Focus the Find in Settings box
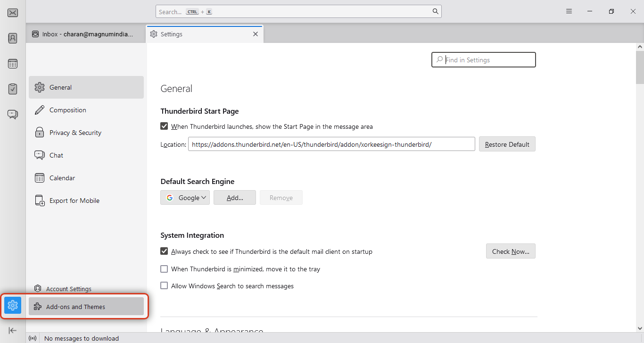The image size is (644, 343). 484,60
